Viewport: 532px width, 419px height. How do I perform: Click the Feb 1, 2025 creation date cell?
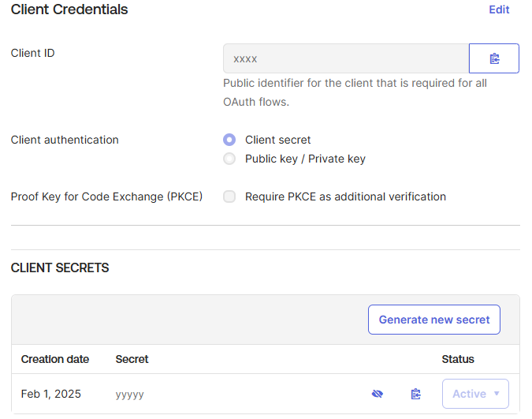(51, 394)
